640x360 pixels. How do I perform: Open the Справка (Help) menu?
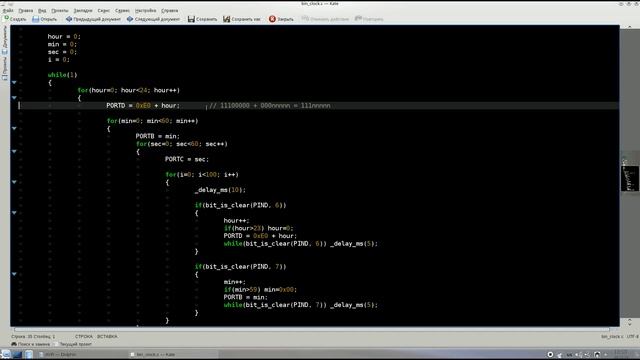click(x=169, y=10)
